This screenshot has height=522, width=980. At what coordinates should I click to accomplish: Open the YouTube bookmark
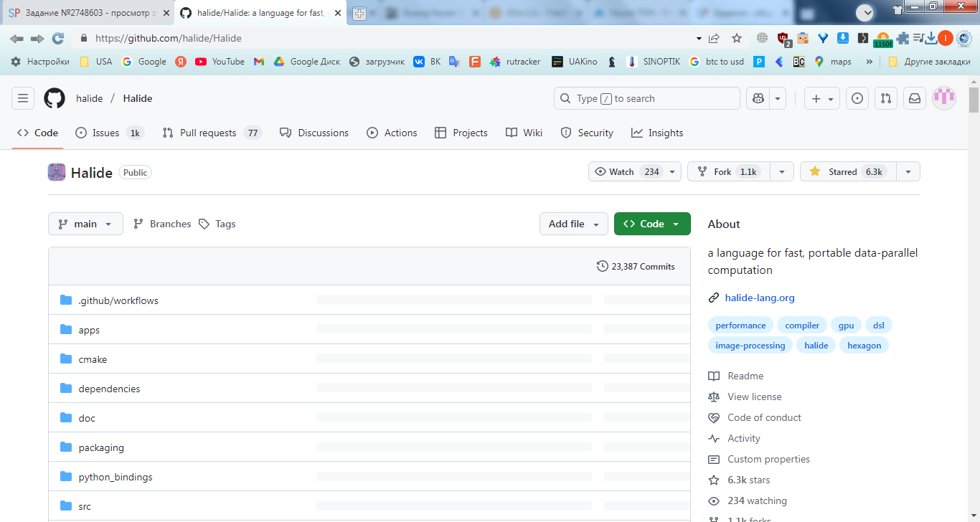click(220, 62)
